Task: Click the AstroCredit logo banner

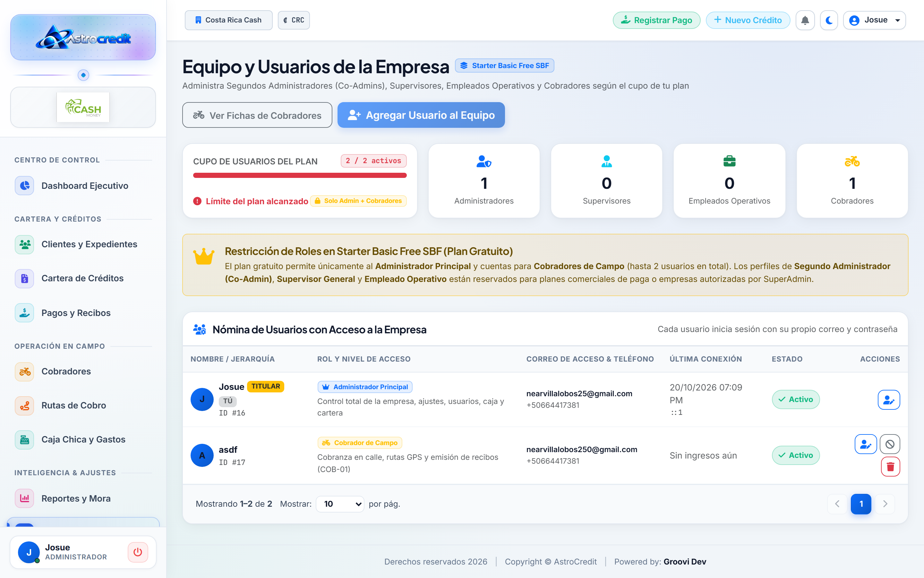Action: (83, 38)
